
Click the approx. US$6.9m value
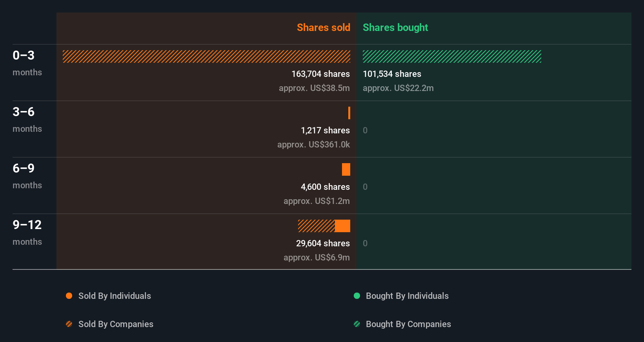coord(317,257)
